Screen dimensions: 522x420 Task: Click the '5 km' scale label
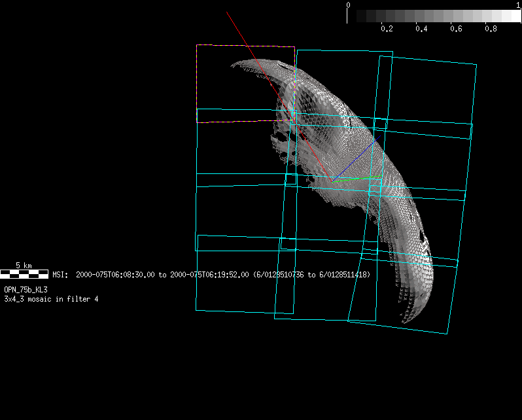(24, 266)
